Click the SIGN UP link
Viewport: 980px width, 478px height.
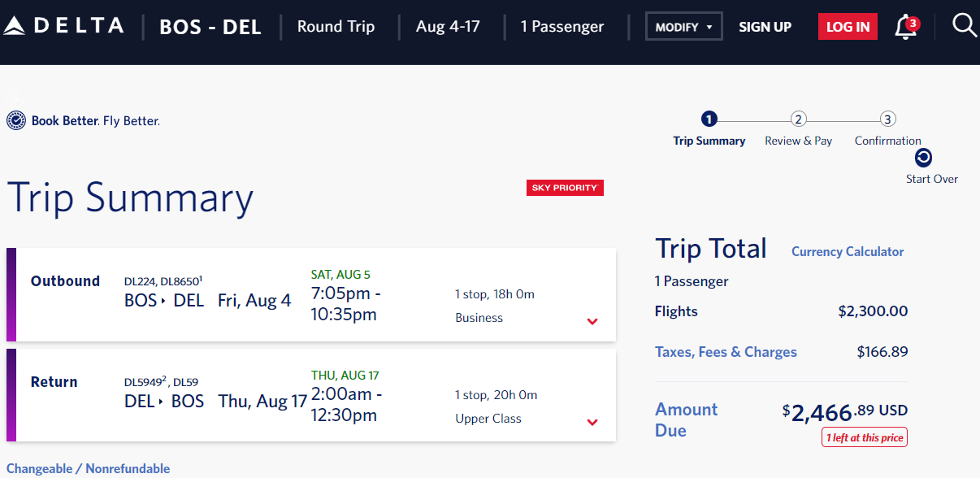765,27
